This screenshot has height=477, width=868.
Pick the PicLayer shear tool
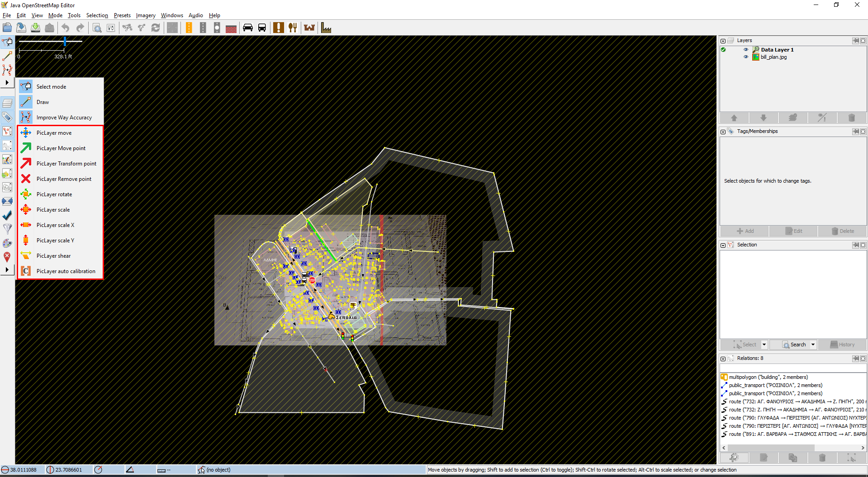(53, 256)
